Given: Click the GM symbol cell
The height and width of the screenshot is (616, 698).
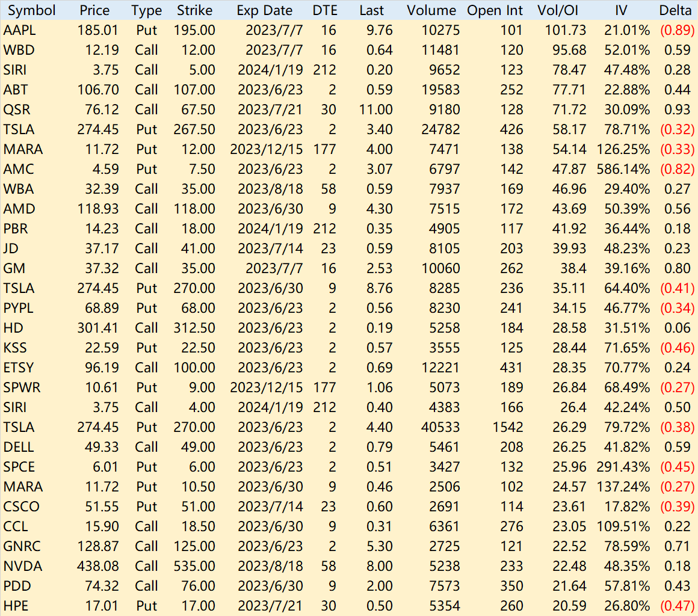Looking at the screenshot, I should click(14, 268).
